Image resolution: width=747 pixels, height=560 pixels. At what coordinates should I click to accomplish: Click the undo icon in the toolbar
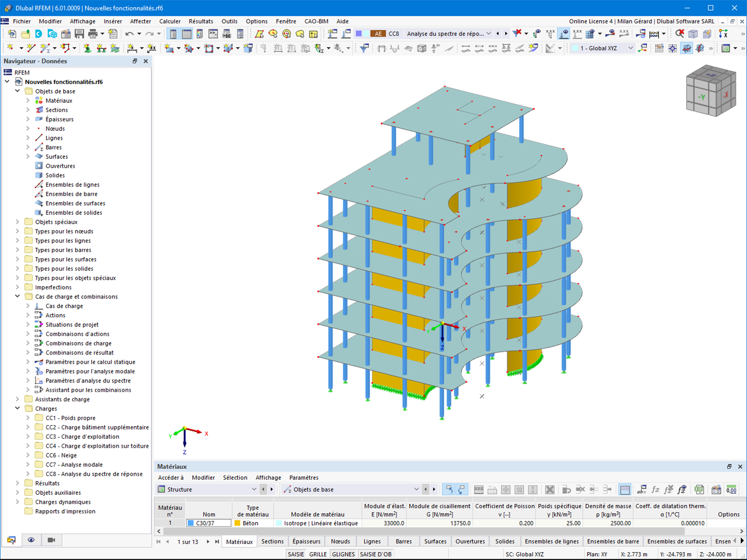point(129,34)
